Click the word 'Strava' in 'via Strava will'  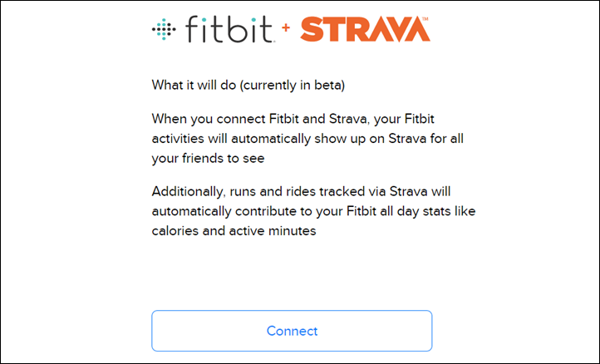pyautogui.click(x=408, y=191)
